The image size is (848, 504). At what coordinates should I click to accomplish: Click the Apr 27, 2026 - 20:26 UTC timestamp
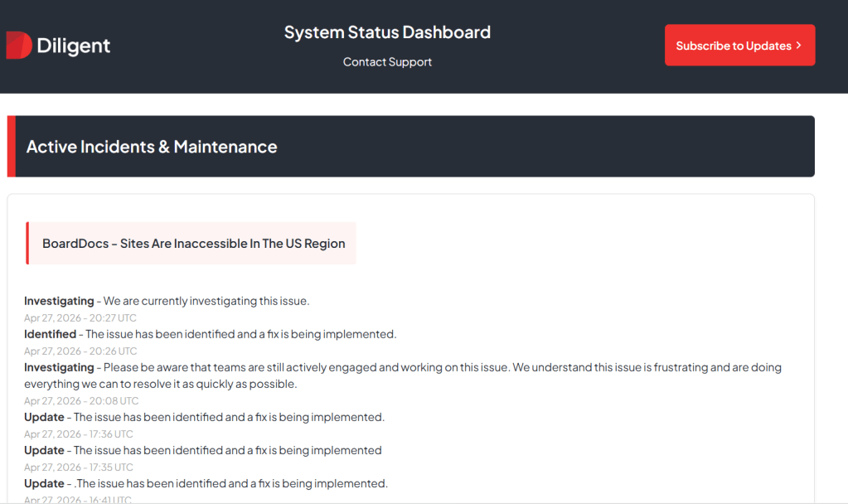(x=80, y=351)
